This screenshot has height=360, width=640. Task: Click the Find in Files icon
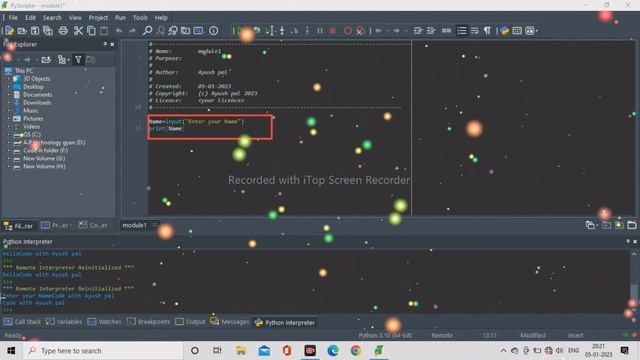point(186,31)
